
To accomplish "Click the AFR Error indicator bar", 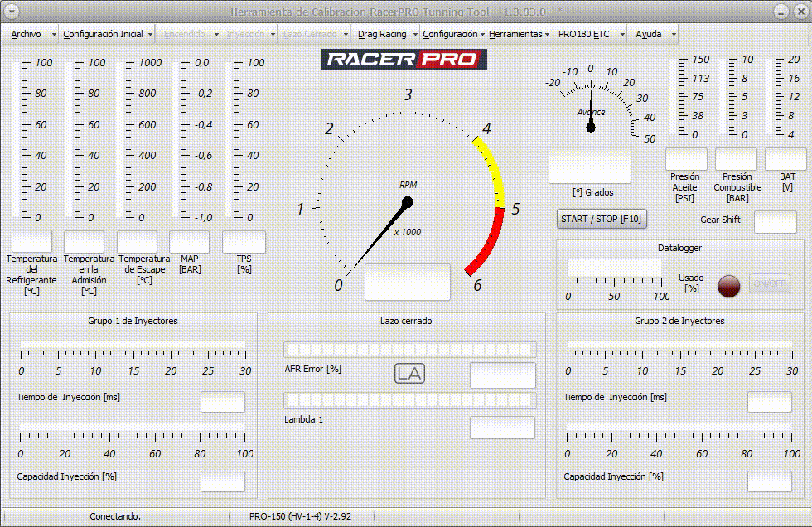I will click(409, 350).
